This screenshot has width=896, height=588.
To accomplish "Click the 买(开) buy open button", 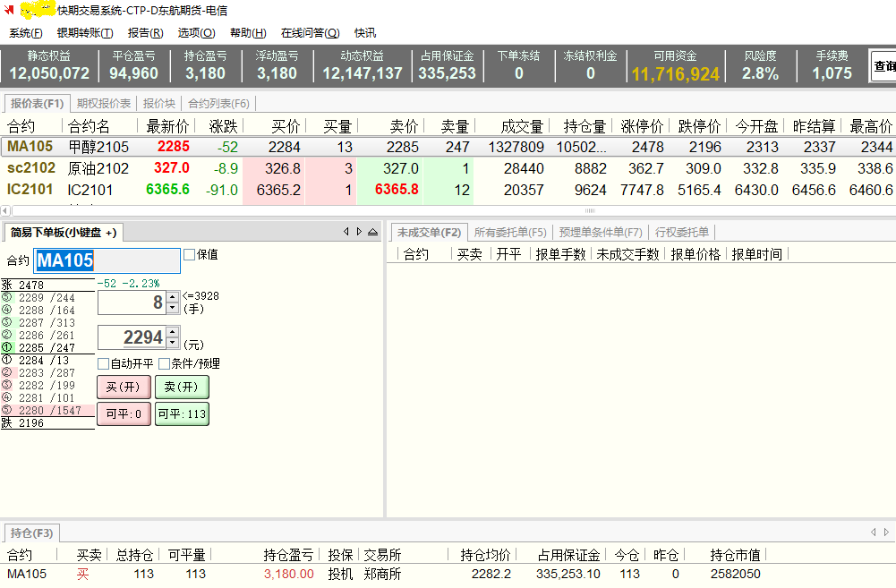I will 124,387.
